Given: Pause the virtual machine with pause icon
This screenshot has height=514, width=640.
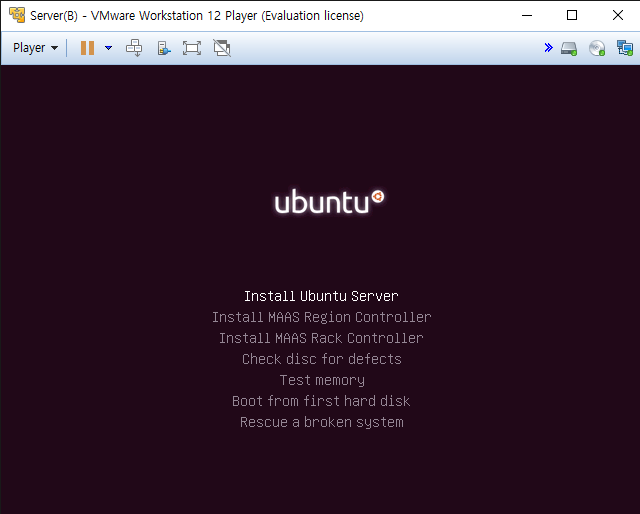Looking at the screenshot, I should 87,48.
